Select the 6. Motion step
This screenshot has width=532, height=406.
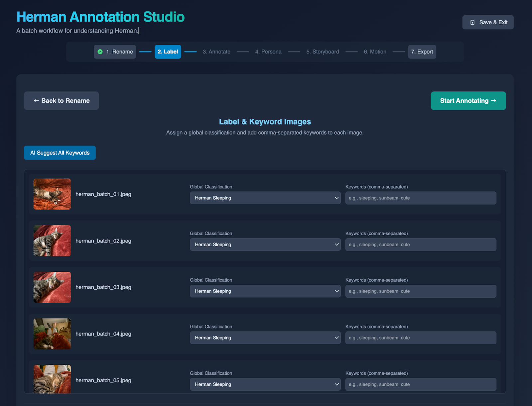[x=375, y=52]
